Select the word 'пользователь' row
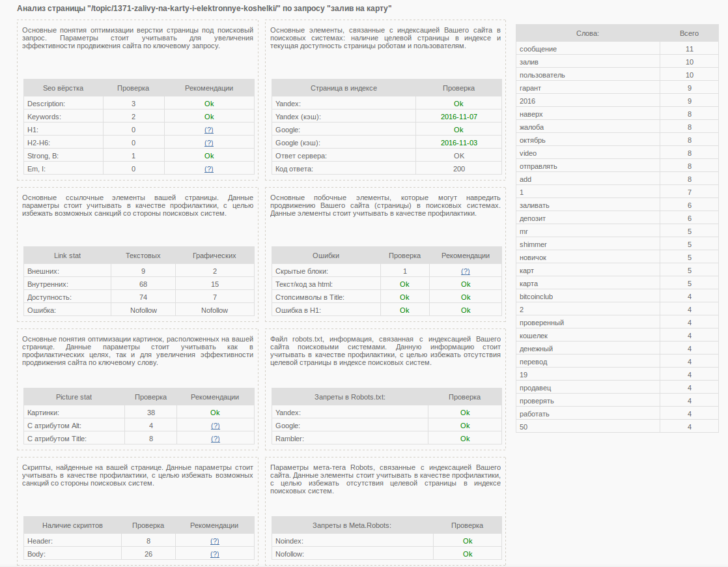 click(x=617, y=75)
